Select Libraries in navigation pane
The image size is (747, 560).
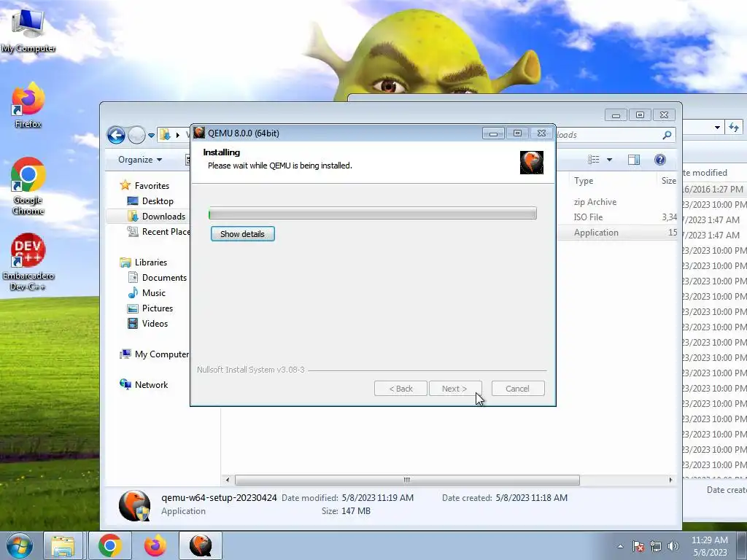144,262
